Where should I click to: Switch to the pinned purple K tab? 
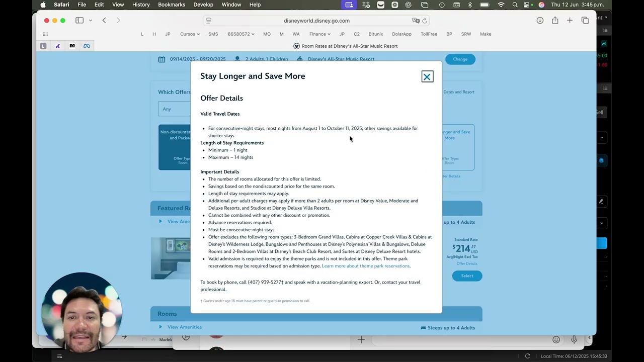(58, 46)
